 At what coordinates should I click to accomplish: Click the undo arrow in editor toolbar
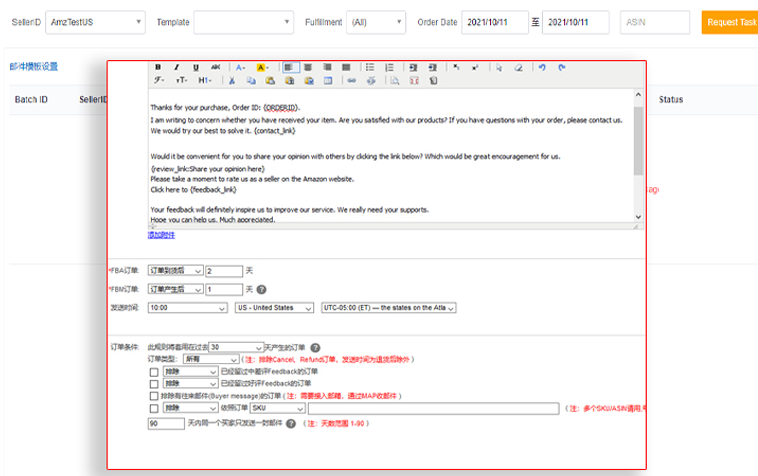pyautogui.click(x=542, y=67)
